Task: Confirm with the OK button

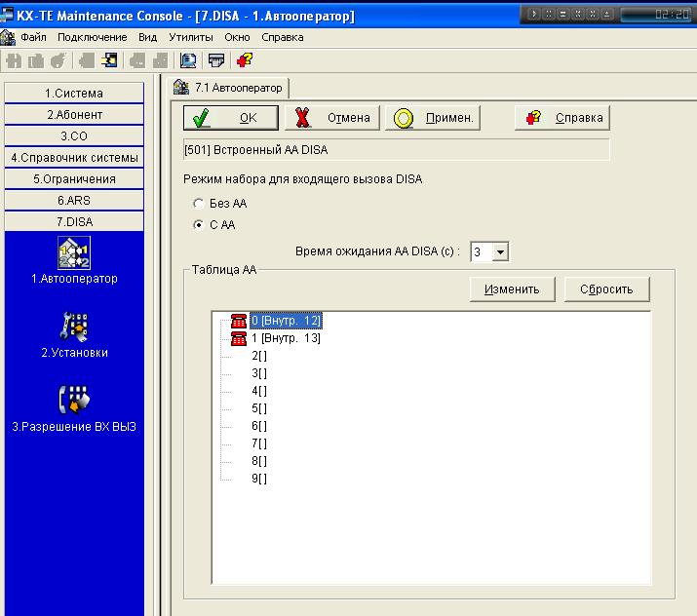Action: (x=231, y=118)
